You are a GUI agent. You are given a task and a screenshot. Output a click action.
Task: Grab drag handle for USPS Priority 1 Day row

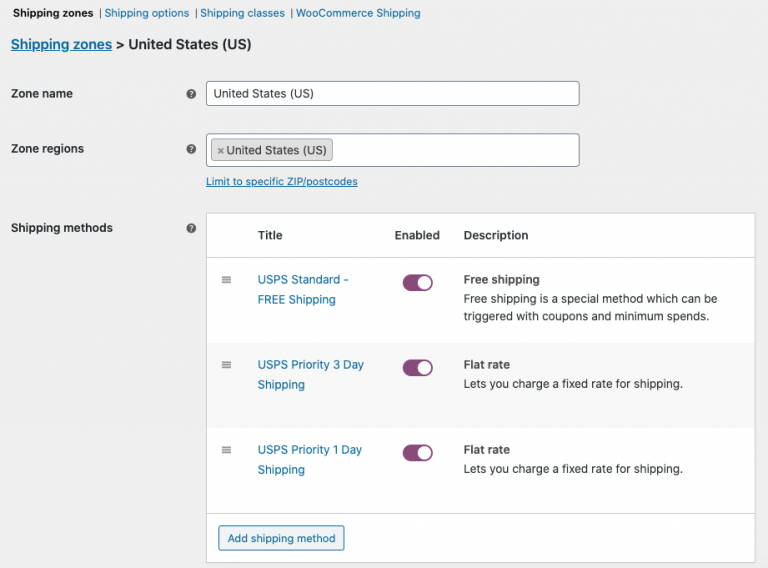226,450
